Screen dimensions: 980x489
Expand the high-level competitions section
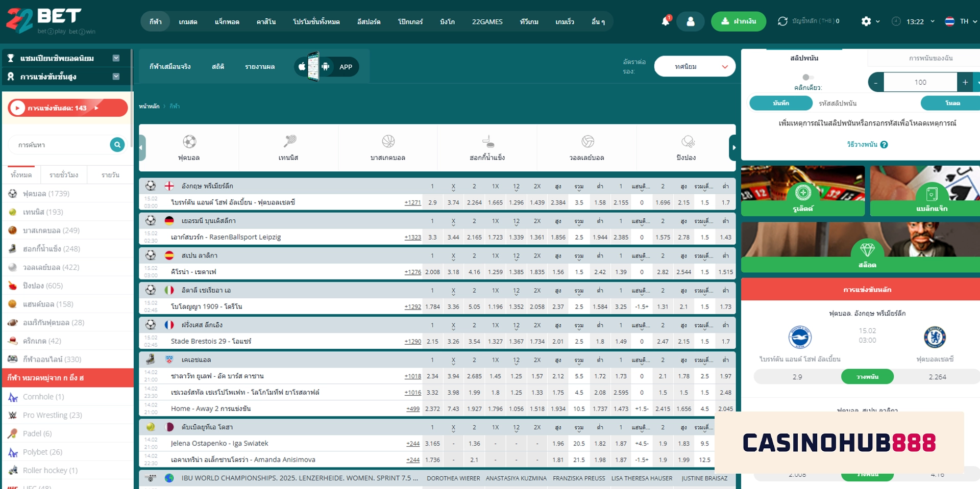point(66,76)
